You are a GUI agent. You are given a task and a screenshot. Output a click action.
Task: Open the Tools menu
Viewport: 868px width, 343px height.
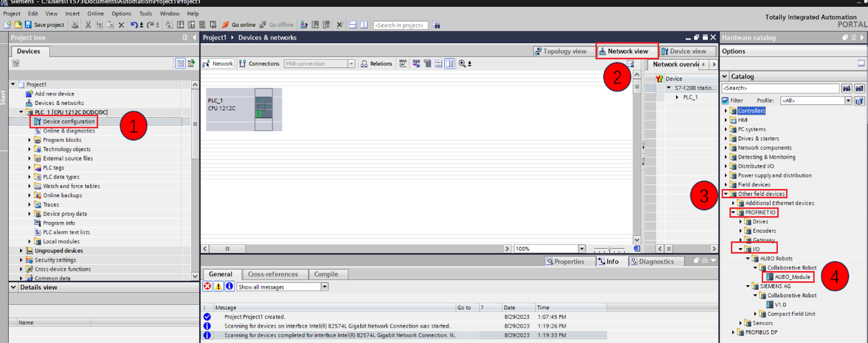click(145, 13)
